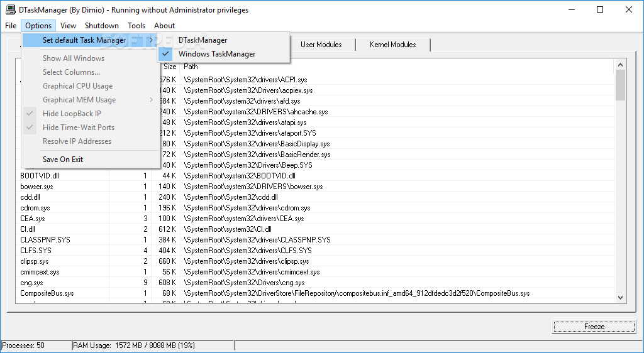Screen dimensions: 644x353
Task: Open the Tools menu
Action: 136,25
